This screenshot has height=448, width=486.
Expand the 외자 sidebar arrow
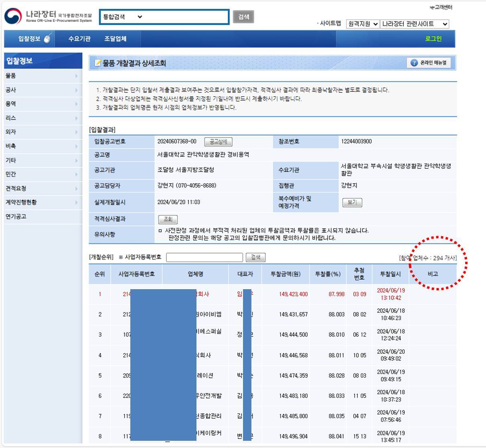coord(76,132)
